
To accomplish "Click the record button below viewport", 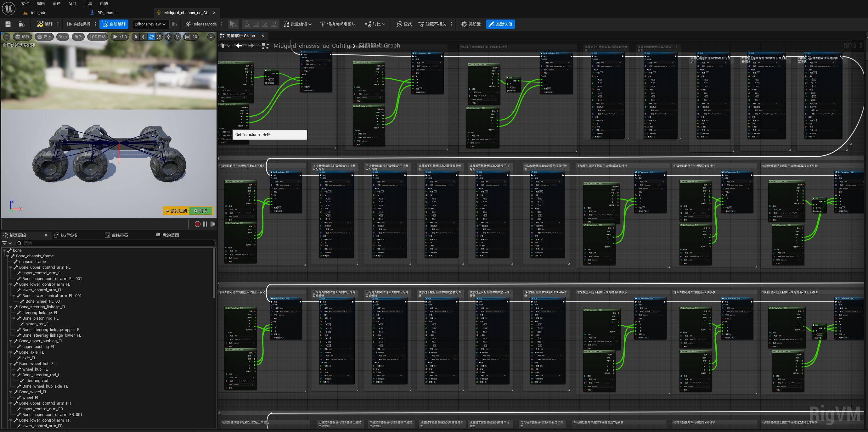I will (x=197, y=224).
